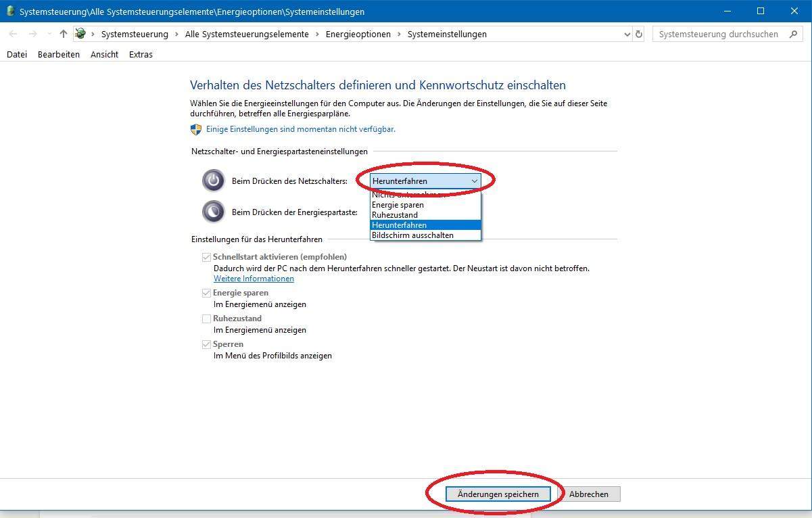The width and height of the screenshot is (812, 518).
Task: Click the UAC shield icon
Action: [x=196, y=129]
